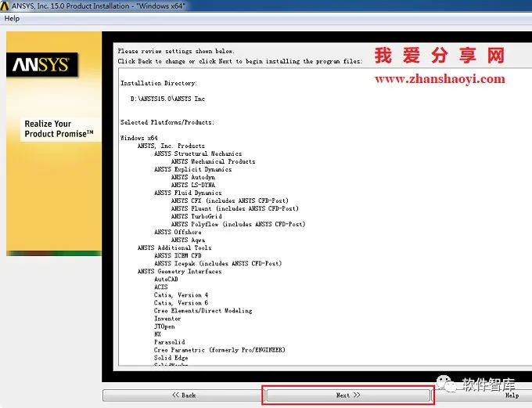Click 'ANSYS Fluent (includes ANSYS CFD-Post)' row
This screenshot has height=408, width=532.
[x=235, y=208]
